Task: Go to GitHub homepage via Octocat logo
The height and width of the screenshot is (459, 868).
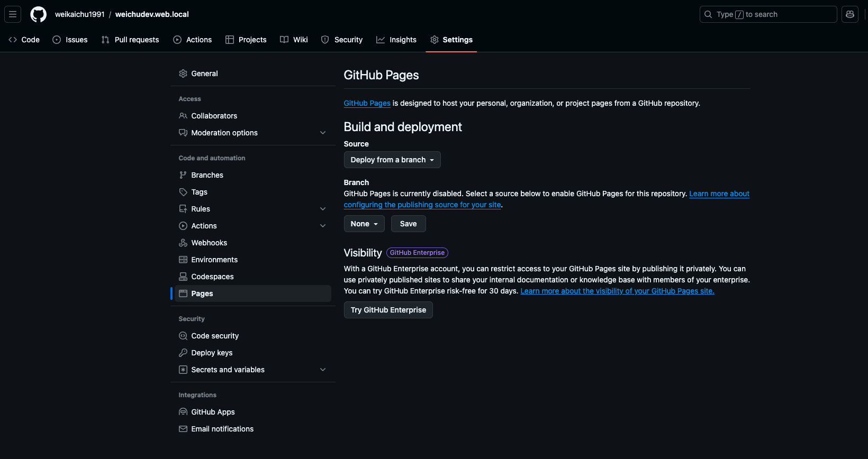Action: pyautogui.click(x=38, y=14)
